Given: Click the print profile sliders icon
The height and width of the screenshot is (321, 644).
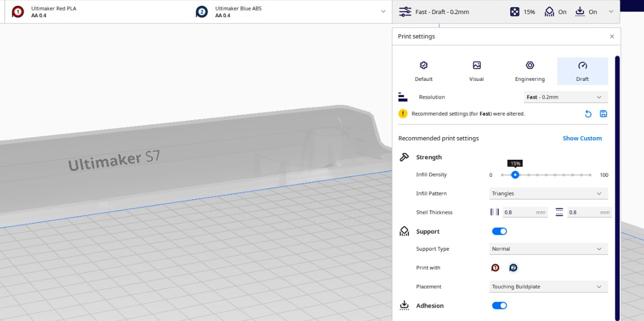Looking at the screenshot, I should tap(405, 12).
